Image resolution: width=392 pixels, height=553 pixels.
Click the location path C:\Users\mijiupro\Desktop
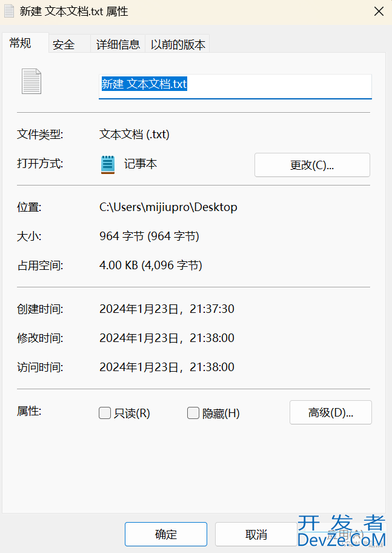168,207
